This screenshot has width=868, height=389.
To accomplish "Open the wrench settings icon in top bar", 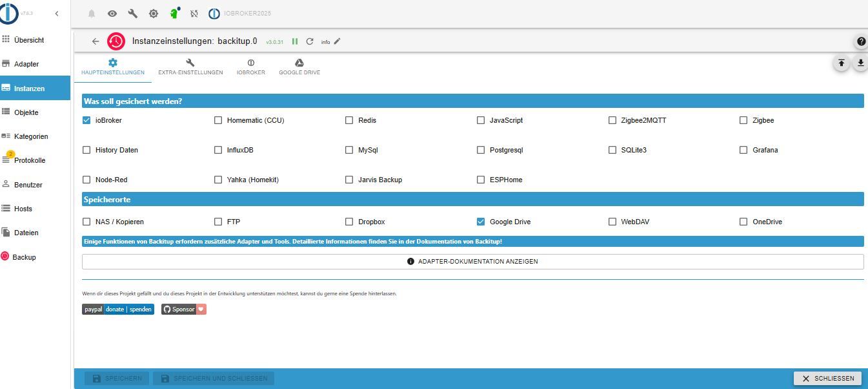I will point(133,14).
